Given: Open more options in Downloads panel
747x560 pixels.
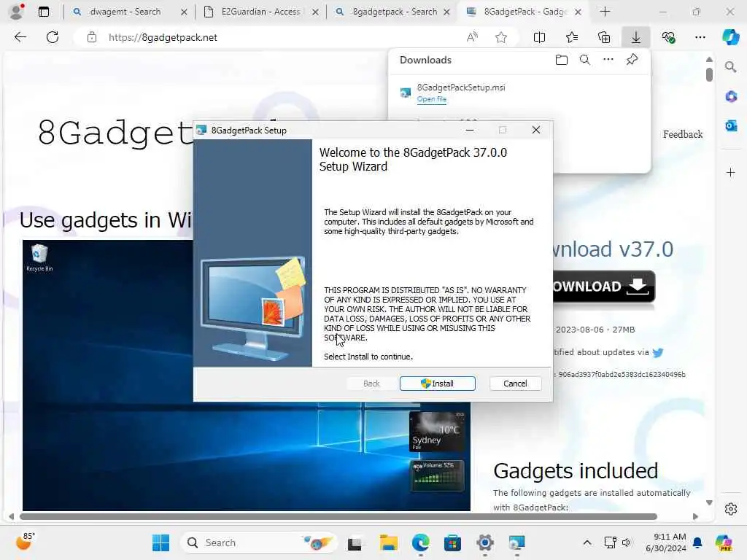Looking at the screenshot, I should pyautogui.click(x=608, y=60).
